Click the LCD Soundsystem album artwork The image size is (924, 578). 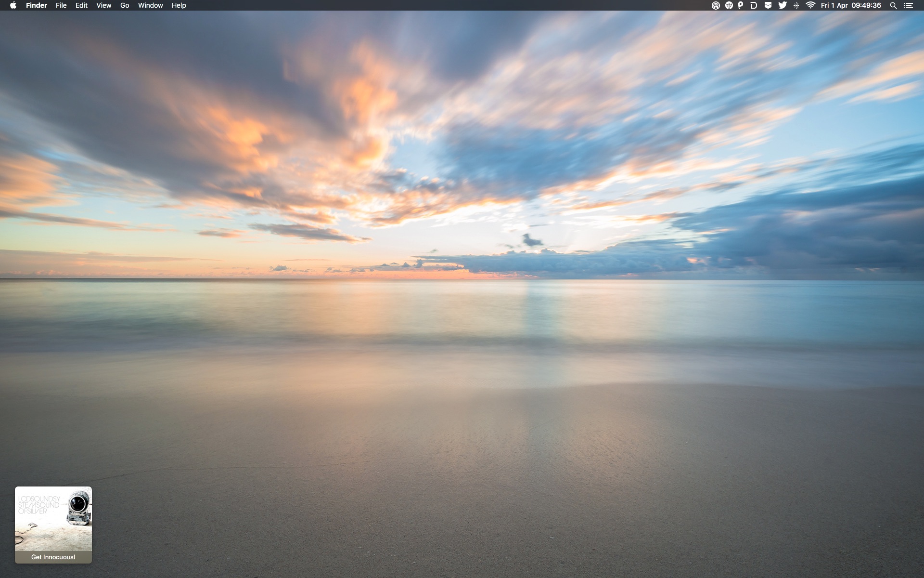(x=53, y=519)
